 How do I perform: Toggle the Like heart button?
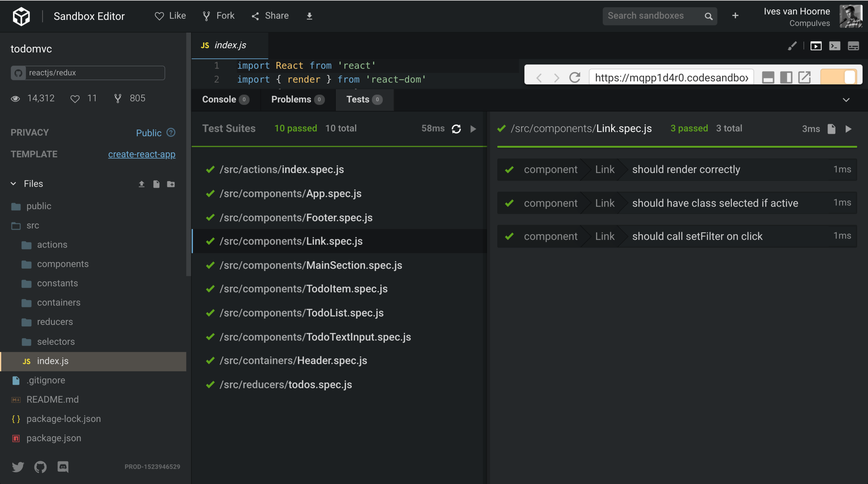[x=170, y=16]
